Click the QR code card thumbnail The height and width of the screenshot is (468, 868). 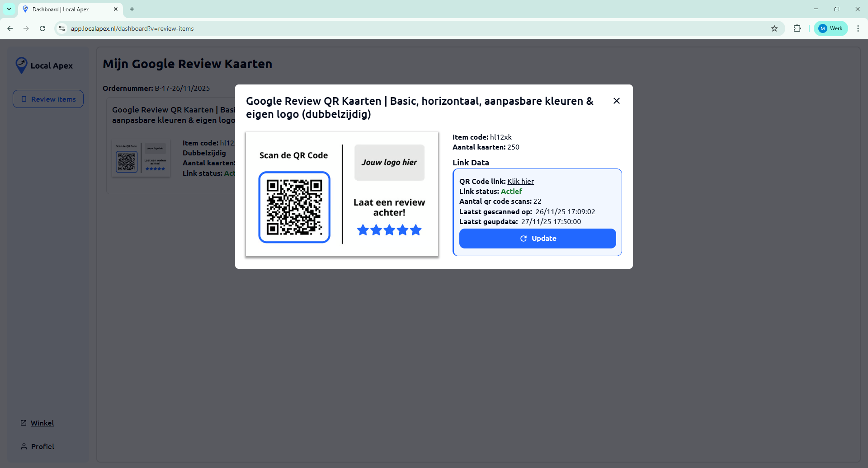coord(141,158)
